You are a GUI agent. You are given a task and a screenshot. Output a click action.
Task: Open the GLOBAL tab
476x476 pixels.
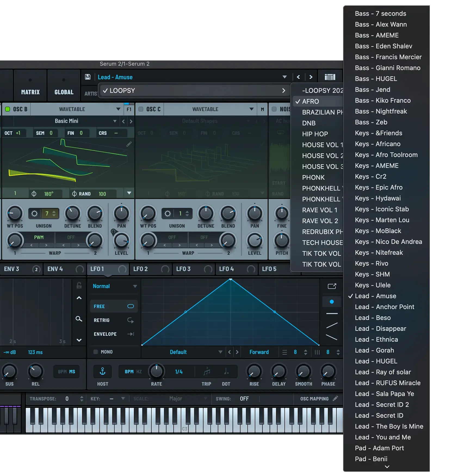[64, 85]
